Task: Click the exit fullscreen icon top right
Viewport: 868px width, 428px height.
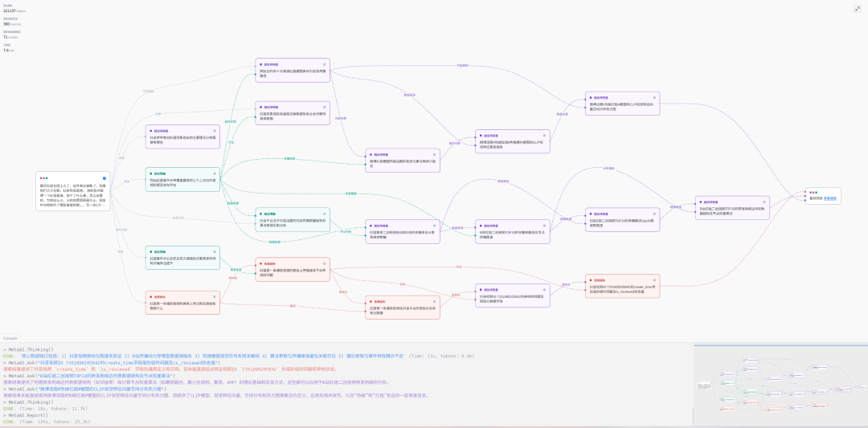Action: pos(858,8)
